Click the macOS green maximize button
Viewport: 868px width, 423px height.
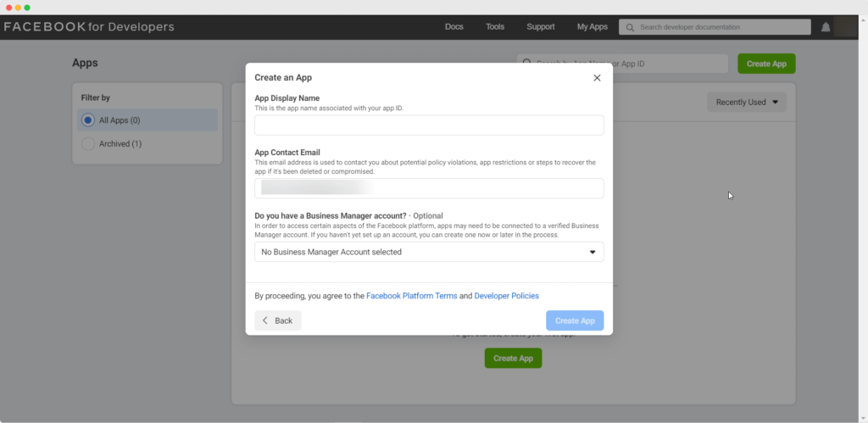(27, 8)
